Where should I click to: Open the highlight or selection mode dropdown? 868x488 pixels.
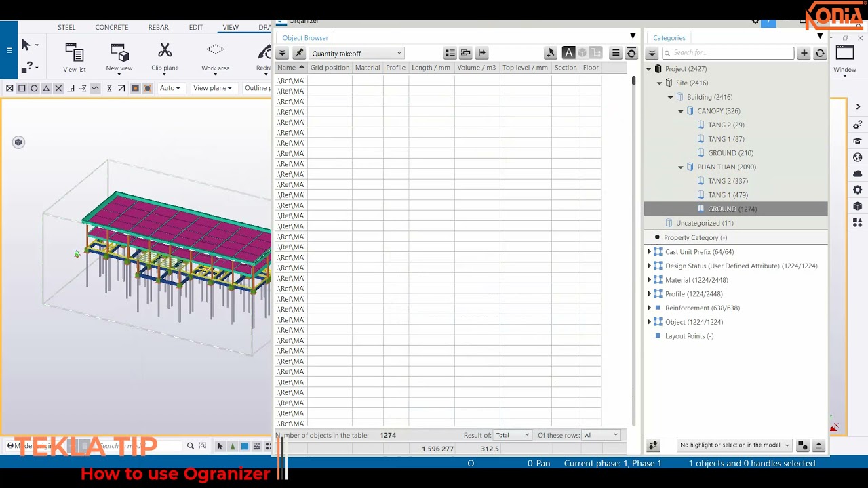734,445
